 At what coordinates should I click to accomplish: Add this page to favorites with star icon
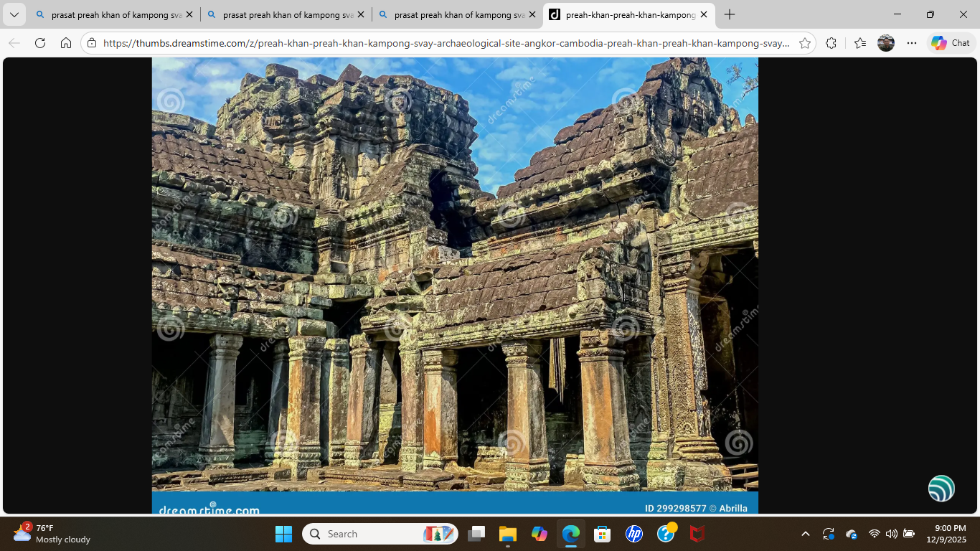click(x=805, y=43)
